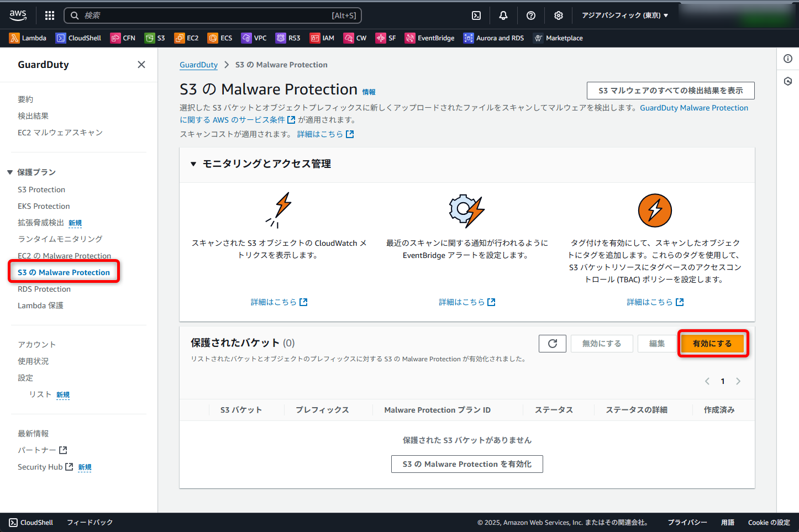This screenshot has height=532, width=799.
Task: Go to the previous page of buckets
Action: tap(707, 381)
